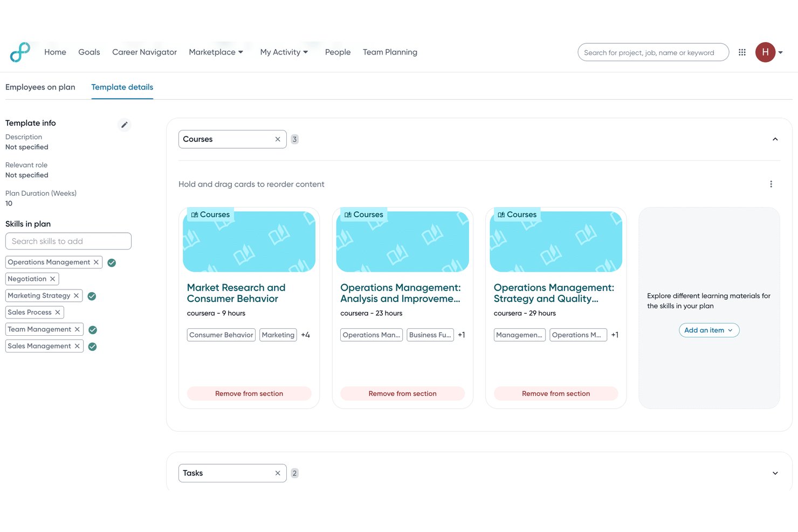Click the +4 more skills indicator
The height and width of the screenshot is (532, 798).
(306, 335)
